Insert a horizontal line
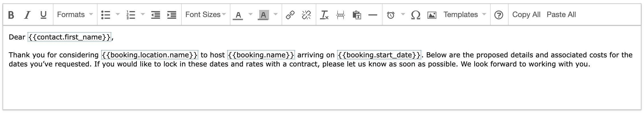This screenshot has height=113, width=644. click(x=373, y=15)
